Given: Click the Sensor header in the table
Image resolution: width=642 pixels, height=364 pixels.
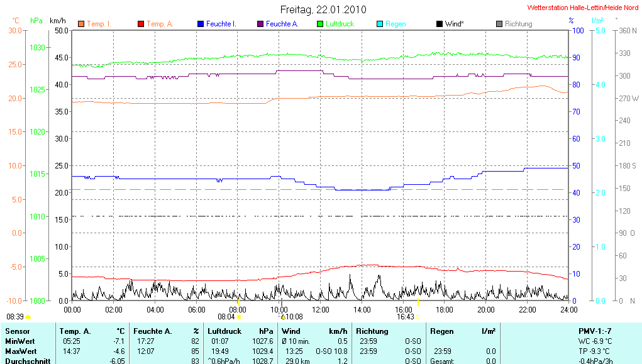Looking at the screenshot, I should pyautogui.click(x=18, y=331).
